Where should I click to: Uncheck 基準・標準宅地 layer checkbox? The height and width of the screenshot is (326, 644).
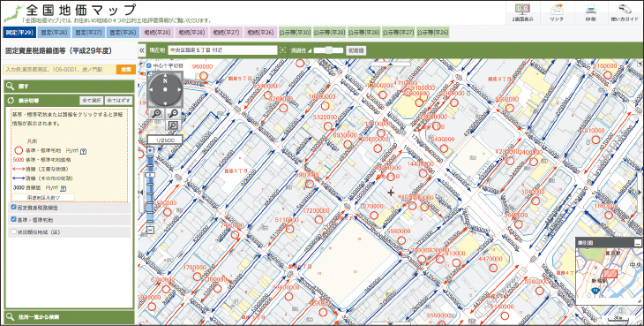click(13, 219)
